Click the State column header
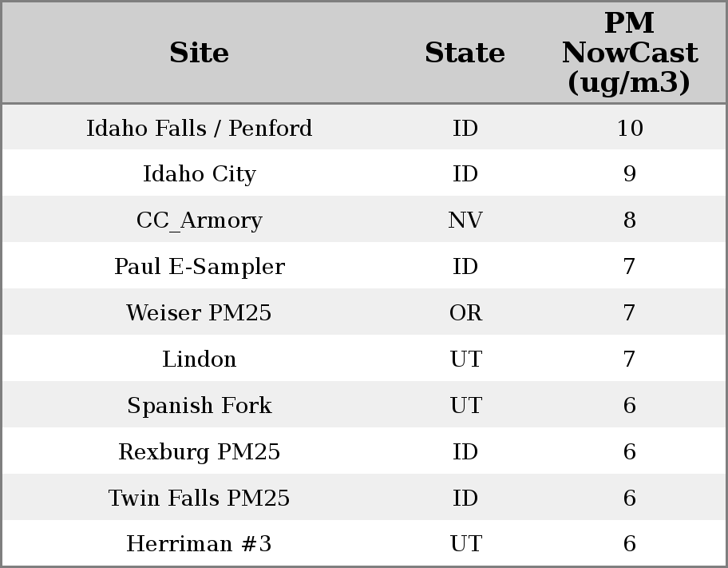Viewport: 728px width, 568px height. [x=465, y=53]
